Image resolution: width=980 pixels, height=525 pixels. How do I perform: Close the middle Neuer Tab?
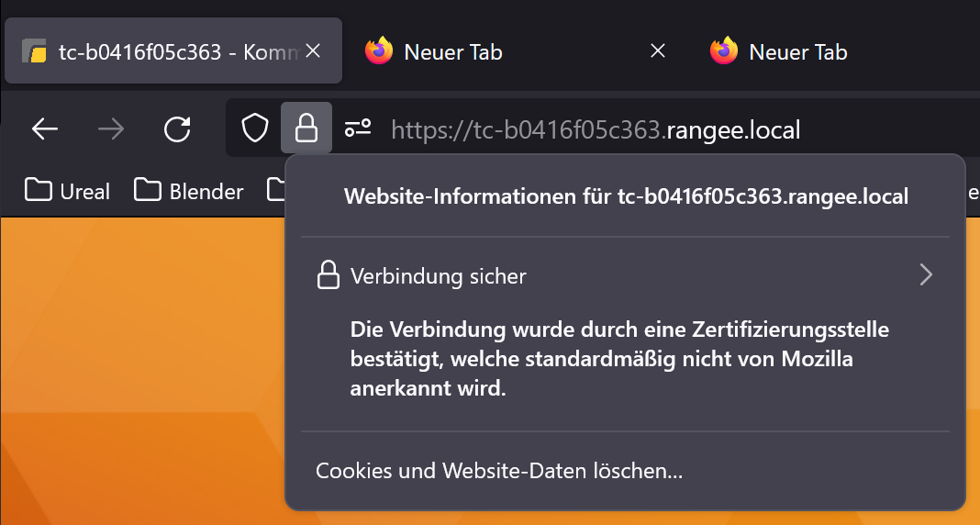[657, 51]
